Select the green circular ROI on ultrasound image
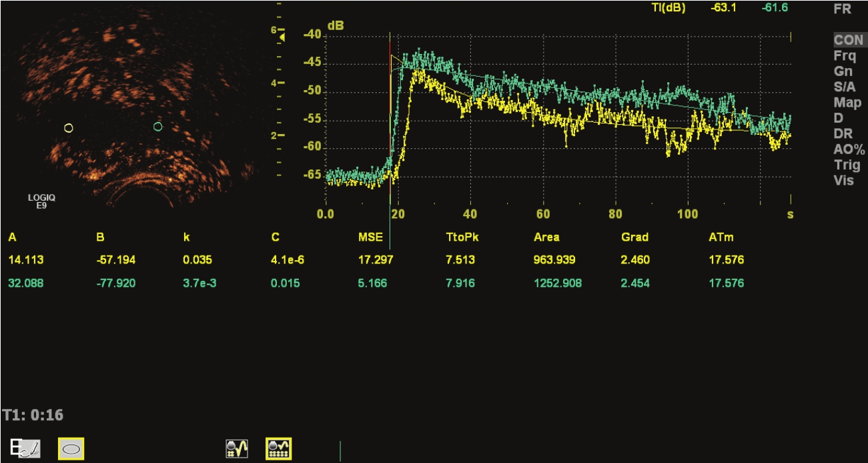This screenshot has width=868, height=463. point(157,126)
